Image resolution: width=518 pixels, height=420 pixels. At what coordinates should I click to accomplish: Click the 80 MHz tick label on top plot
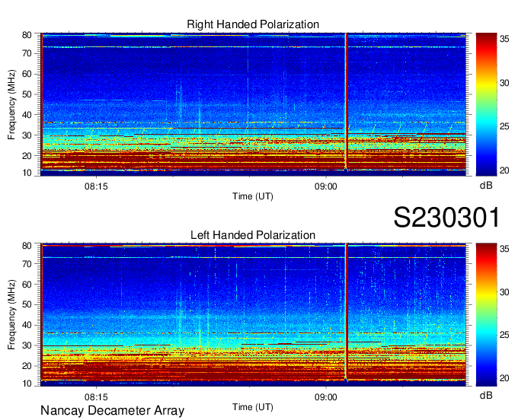(x=27, y=35)
